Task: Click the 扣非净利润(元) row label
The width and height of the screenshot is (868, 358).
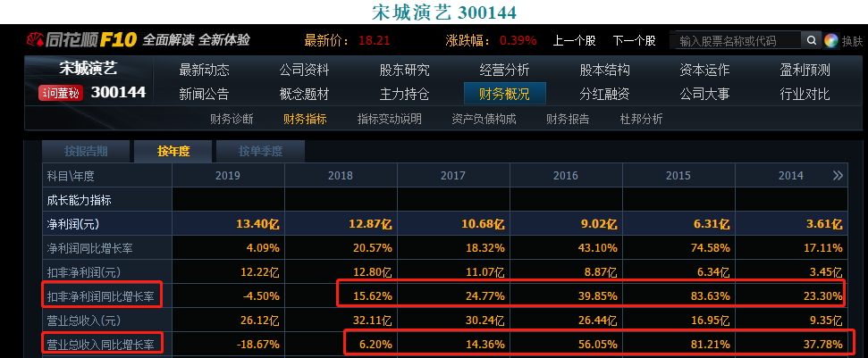Action: (84, 272)
